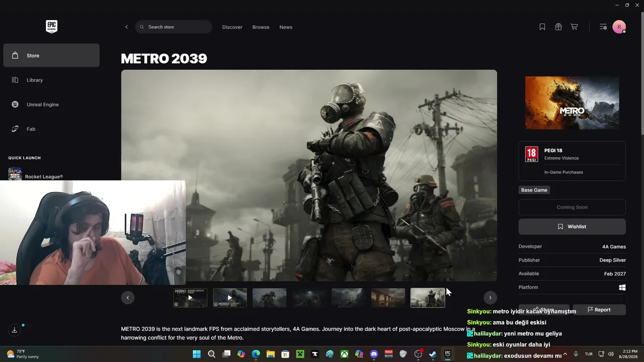The height and width of the screenshot is (362, 644).
Task: Click the PEGI 18 rating badge
Action: click(x=531, y=154)
